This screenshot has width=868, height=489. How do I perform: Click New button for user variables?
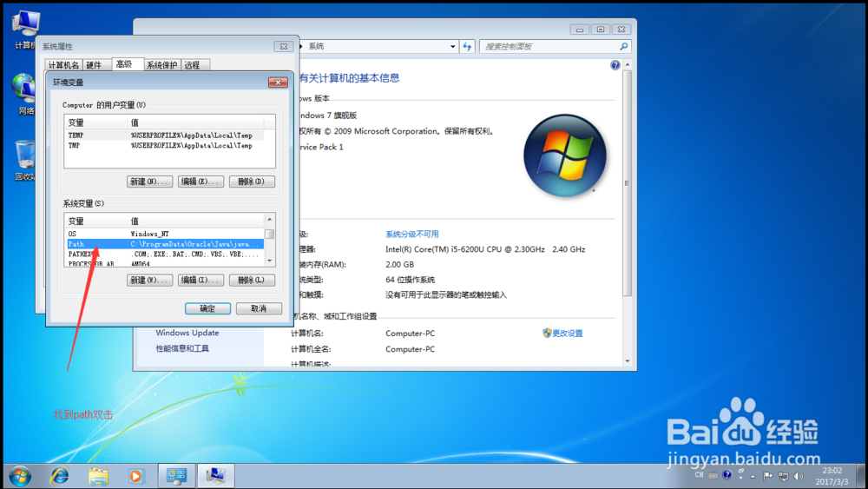[149, 182]
